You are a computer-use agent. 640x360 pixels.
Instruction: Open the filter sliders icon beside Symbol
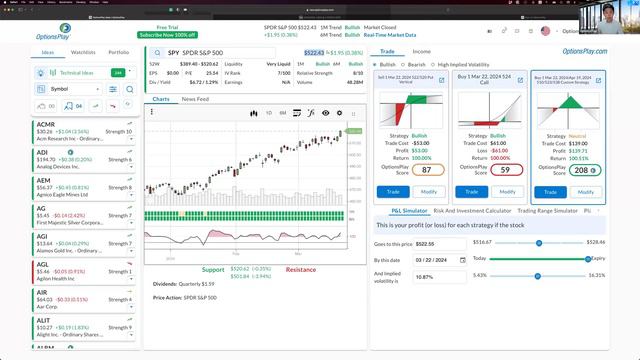point(113,89)
